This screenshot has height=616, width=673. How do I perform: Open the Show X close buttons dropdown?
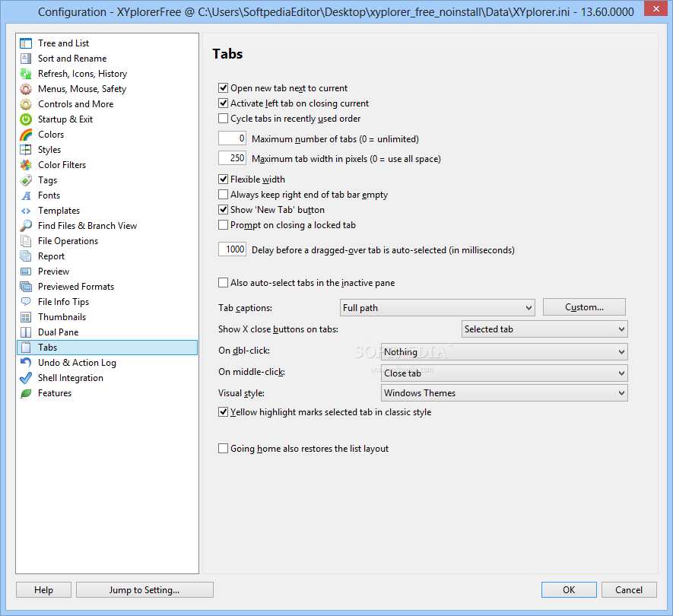(544, 329)
